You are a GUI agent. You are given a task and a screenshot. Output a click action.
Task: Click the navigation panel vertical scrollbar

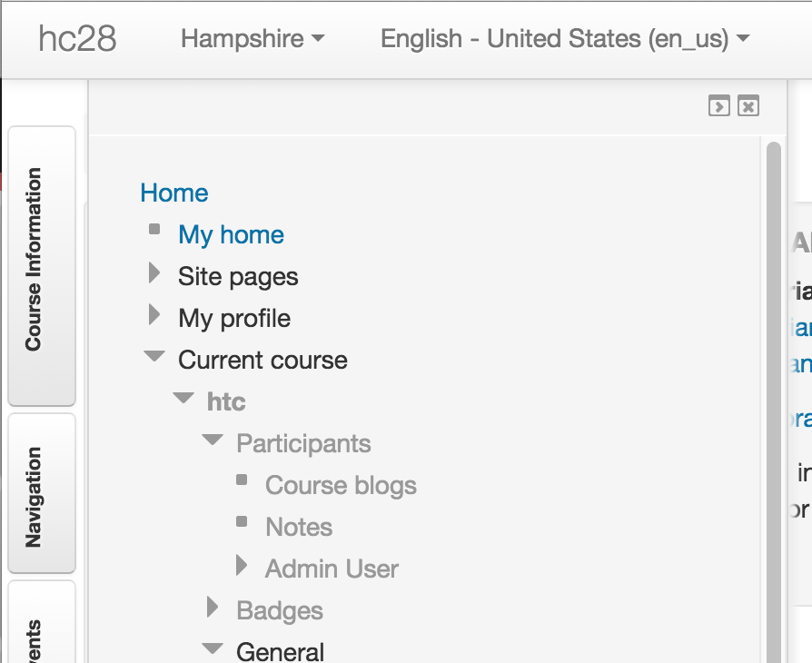[774, 402]
